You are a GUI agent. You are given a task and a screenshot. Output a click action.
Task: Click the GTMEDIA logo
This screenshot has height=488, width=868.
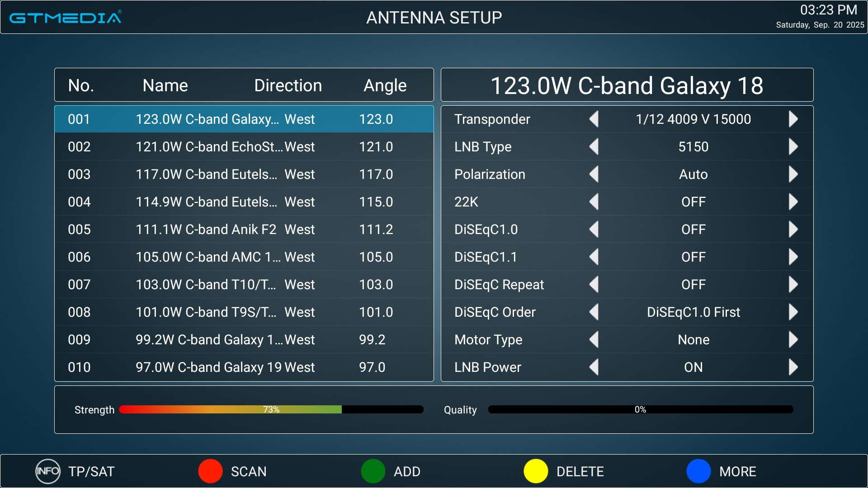coord(66,17)
